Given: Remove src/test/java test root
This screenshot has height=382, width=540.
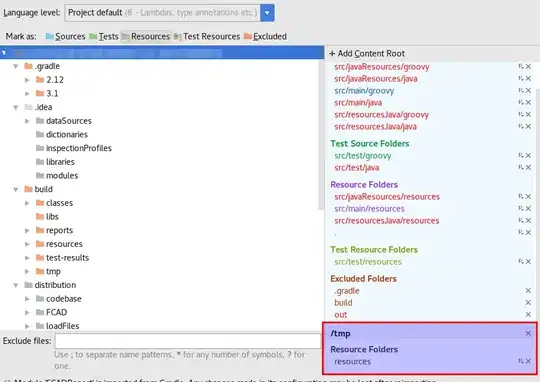Looking at the screenshot, I should click(528, 167).
